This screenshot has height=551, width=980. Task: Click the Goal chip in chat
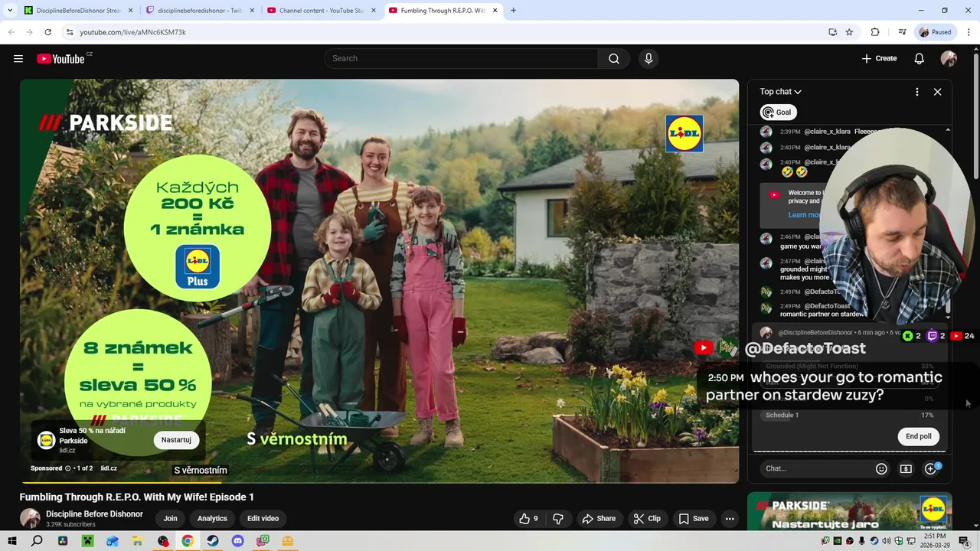click(x=778, y=112)
